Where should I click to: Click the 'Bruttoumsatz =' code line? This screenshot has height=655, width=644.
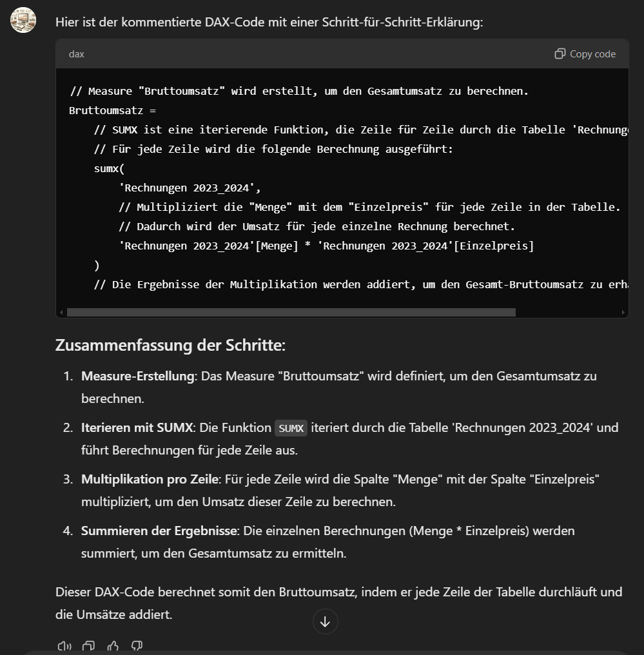tap(112, 110)
